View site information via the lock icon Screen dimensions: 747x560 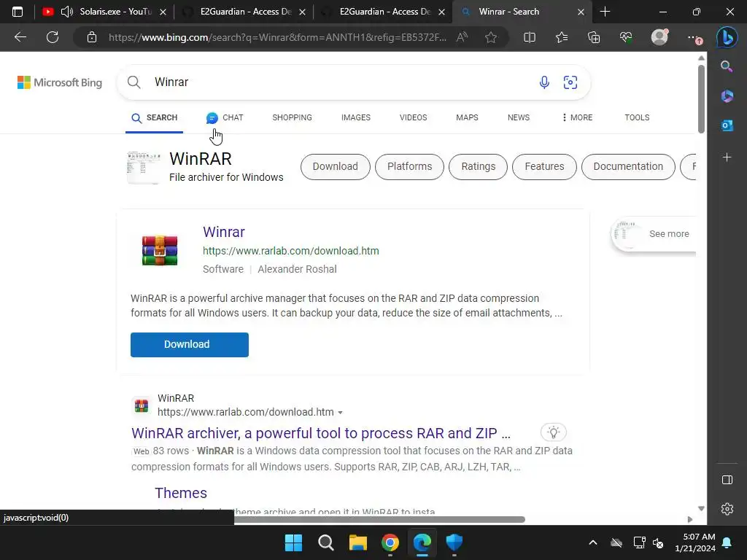[x=92, y=37]
